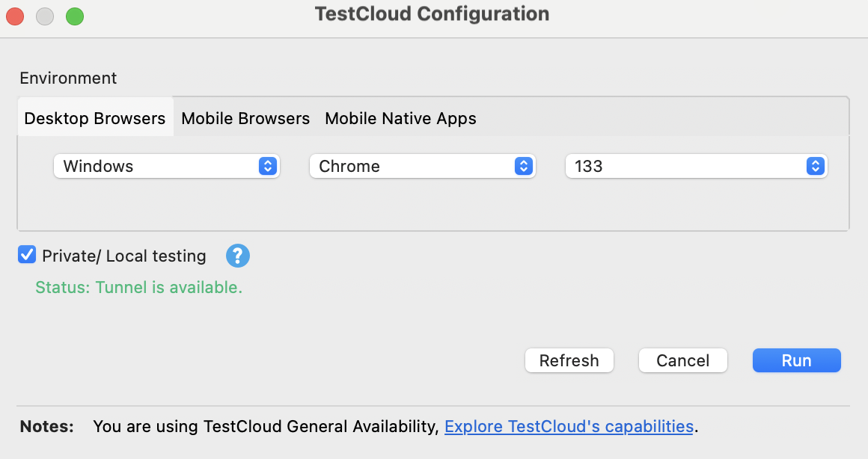This screenshot has width=868, height=459.
Task: Open the help tooltip for Private/Local testing
Action: click(237, 255)
